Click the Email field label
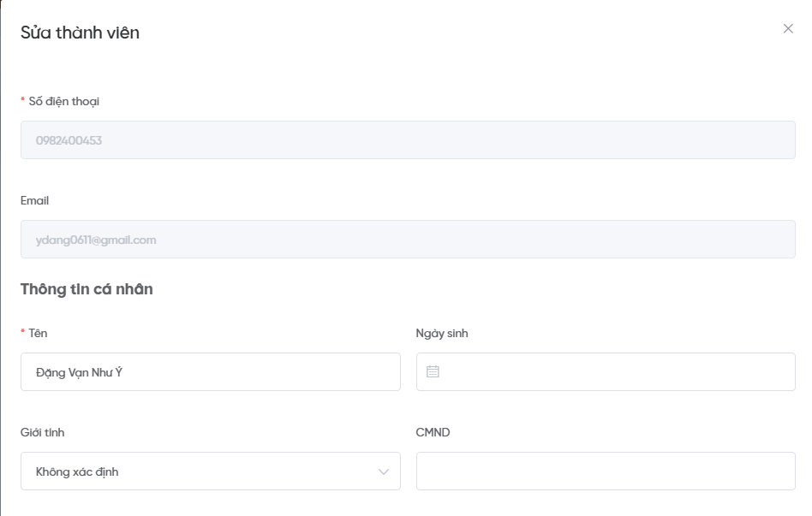 34,200
